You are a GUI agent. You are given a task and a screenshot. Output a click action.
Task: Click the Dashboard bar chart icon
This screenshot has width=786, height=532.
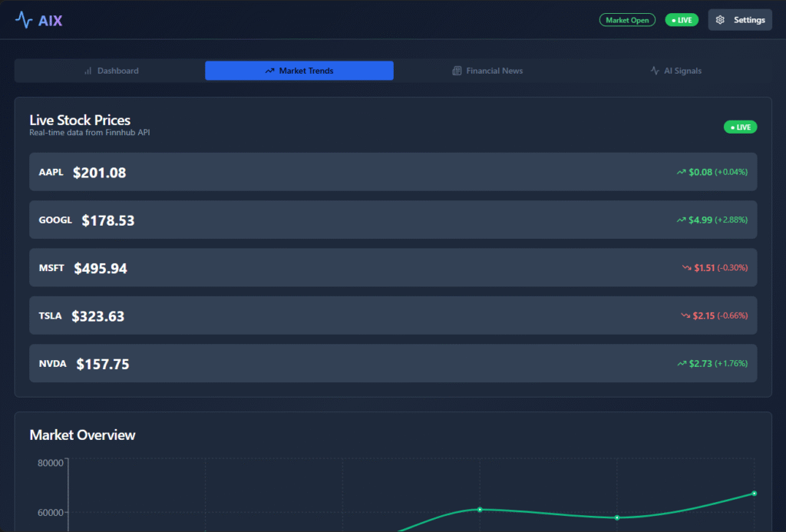point(88,71)
